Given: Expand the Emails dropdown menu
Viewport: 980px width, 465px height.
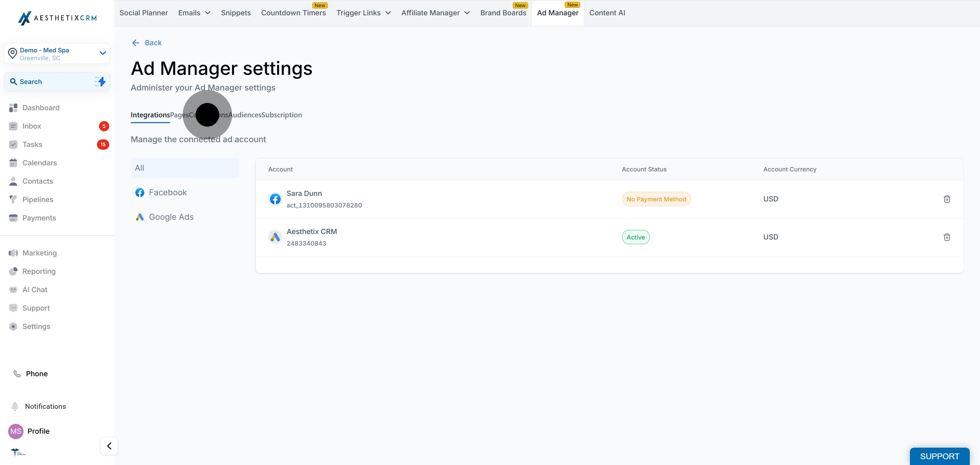Looking at the screenshot, I should (194, 13).
